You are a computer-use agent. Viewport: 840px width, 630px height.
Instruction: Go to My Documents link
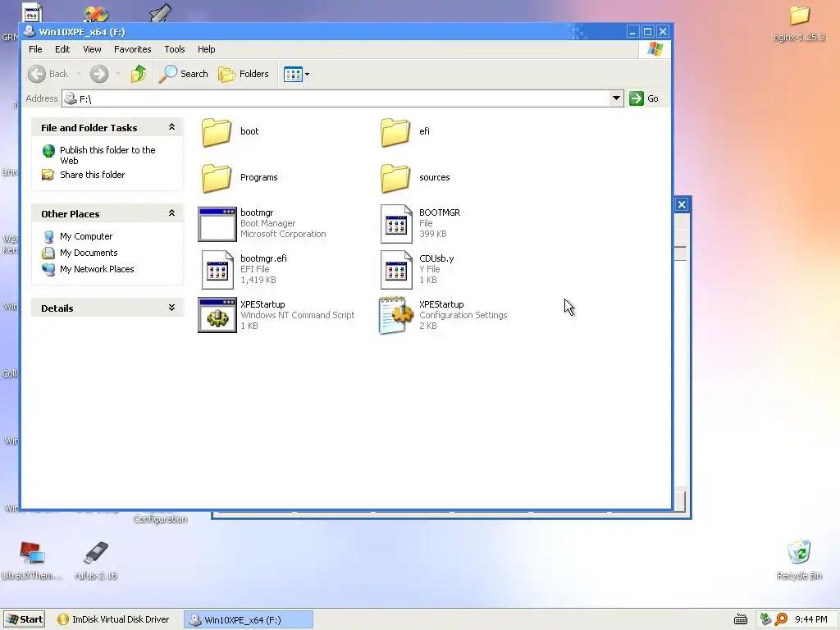coord(89,253)
